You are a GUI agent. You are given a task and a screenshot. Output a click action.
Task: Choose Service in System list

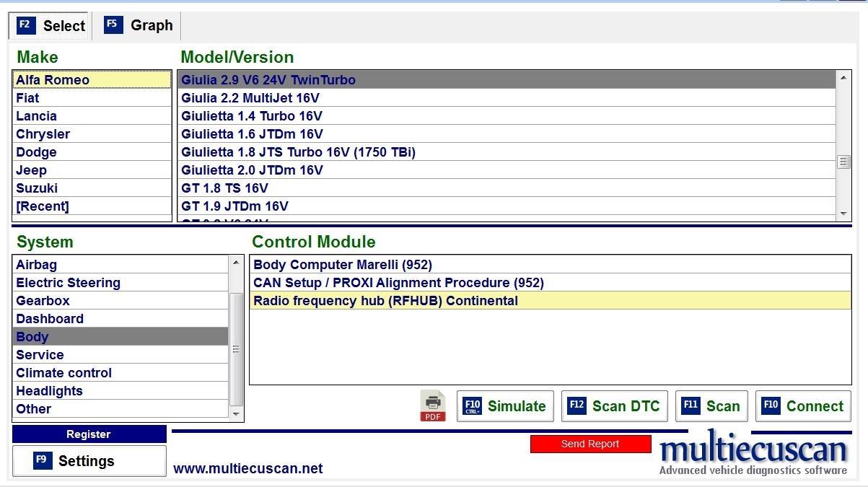pos(120,355)
